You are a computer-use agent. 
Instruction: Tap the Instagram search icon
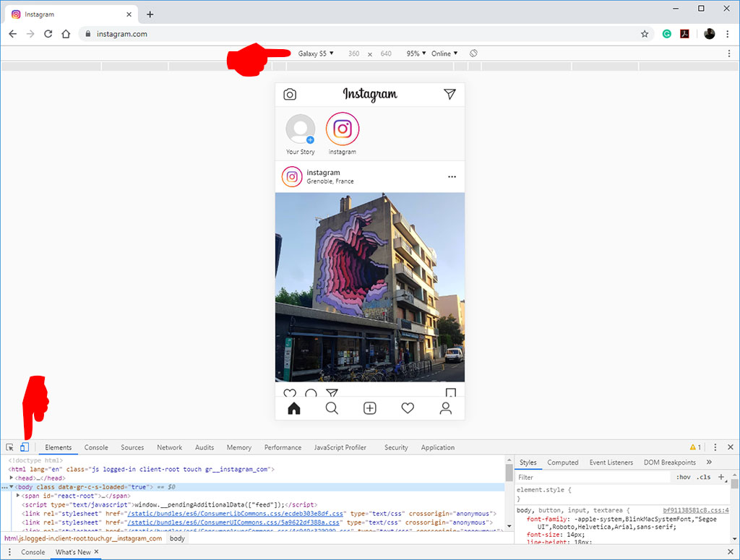332,408
